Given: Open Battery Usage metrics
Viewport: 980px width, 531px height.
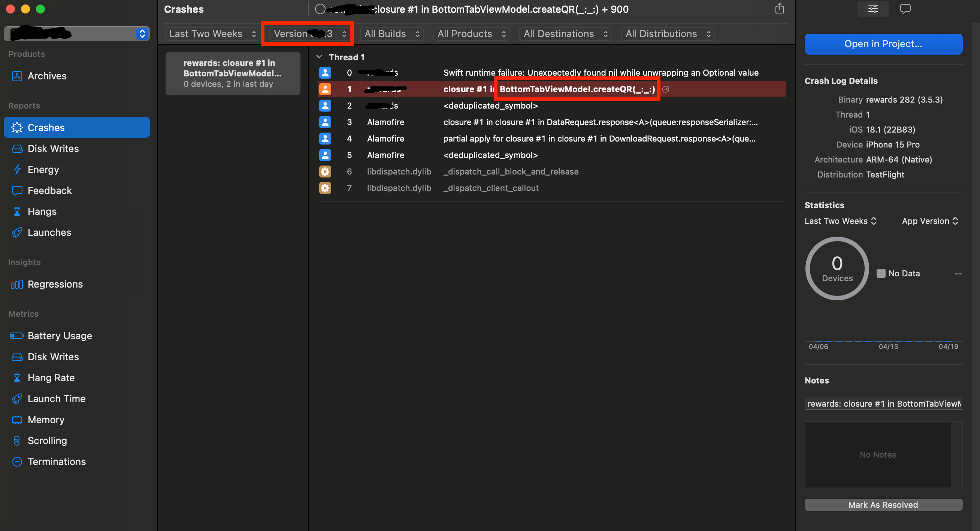Looking at the screenshot, I should click(60, 336).
